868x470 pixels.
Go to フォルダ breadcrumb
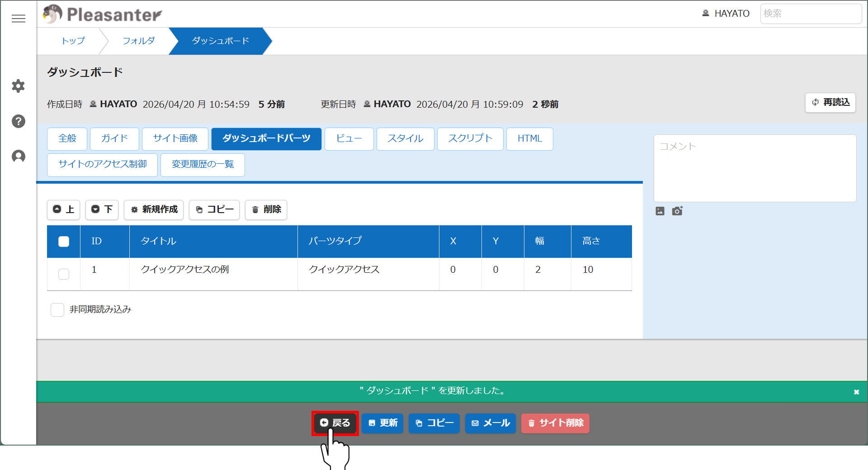coord(138,41)
